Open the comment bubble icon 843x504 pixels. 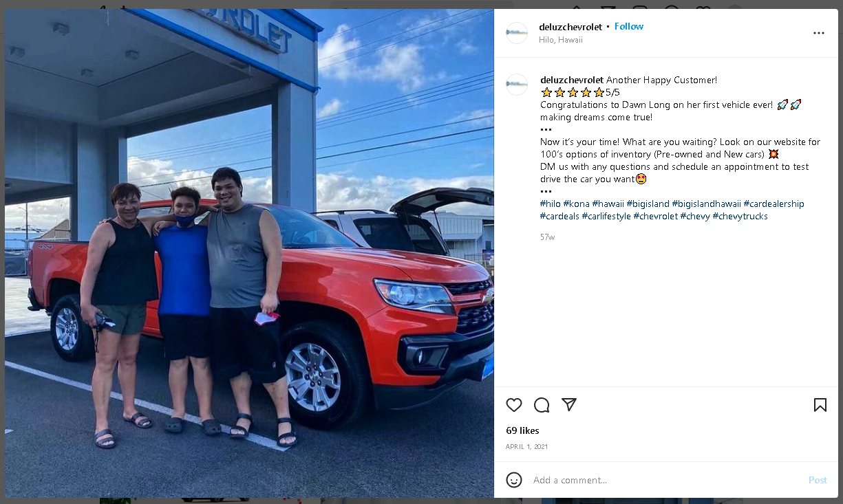542,405
